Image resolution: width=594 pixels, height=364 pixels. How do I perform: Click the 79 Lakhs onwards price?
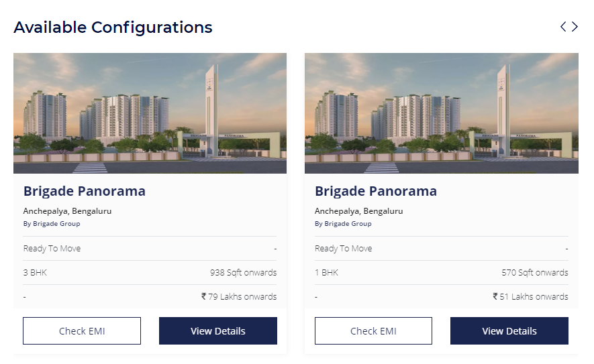click(x=239, y=296)
